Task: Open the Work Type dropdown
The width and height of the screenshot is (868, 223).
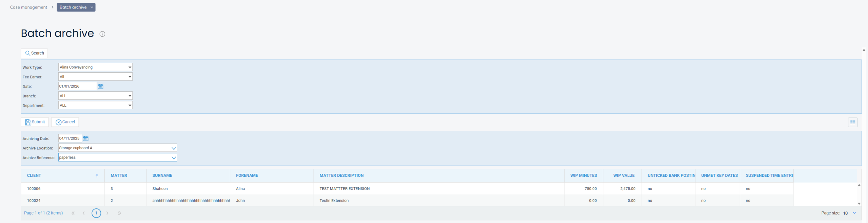Action: coord(95,67)
